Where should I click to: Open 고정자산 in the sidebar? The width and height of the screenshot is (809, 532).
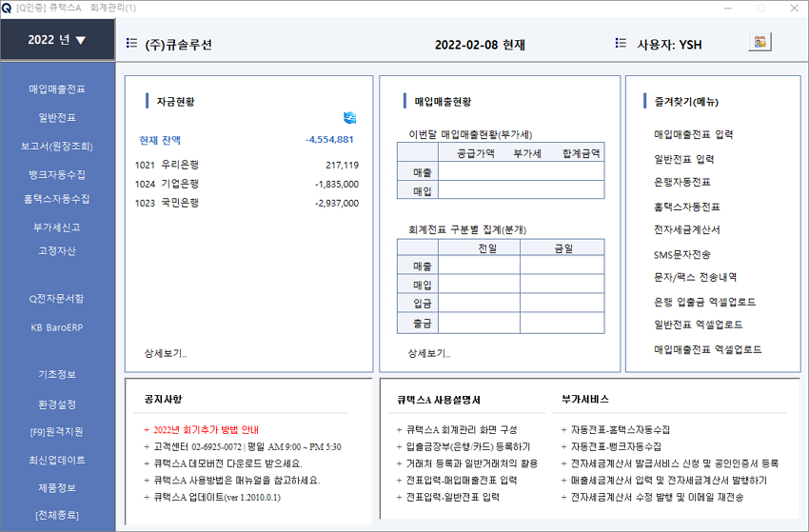(57, 251)
